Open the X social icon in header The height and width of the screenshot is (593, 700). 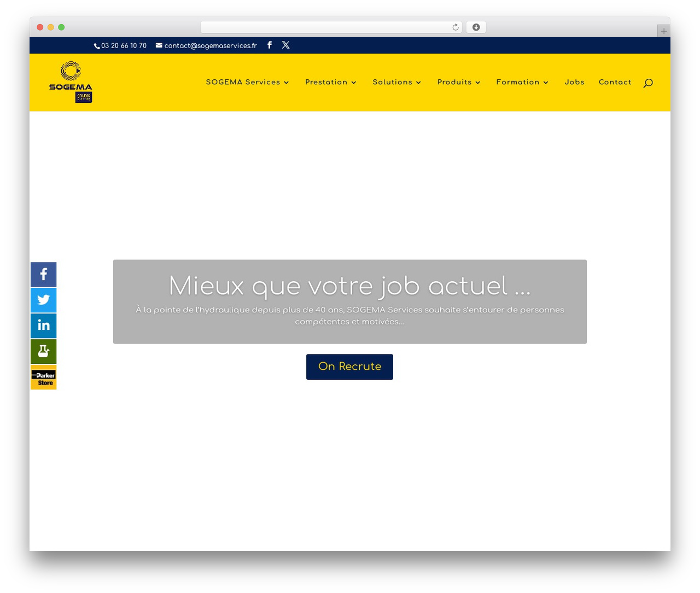click(x=286, y=45)
